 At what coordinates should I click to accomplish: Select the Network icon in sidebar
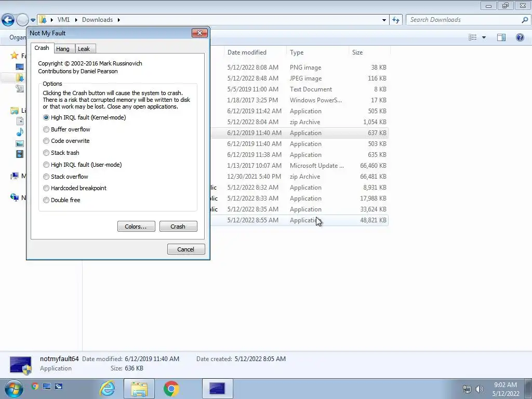tap(14, 197)
